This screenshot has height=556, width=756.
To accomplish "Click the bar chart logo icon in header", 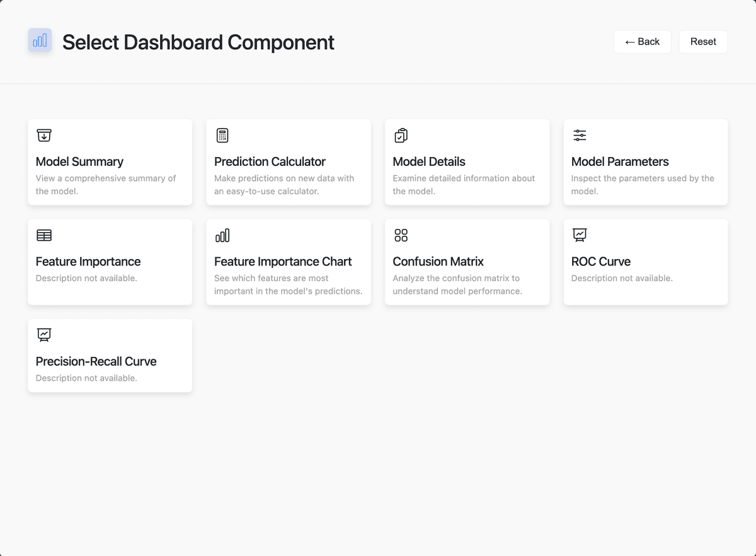I will pos(40,40).
